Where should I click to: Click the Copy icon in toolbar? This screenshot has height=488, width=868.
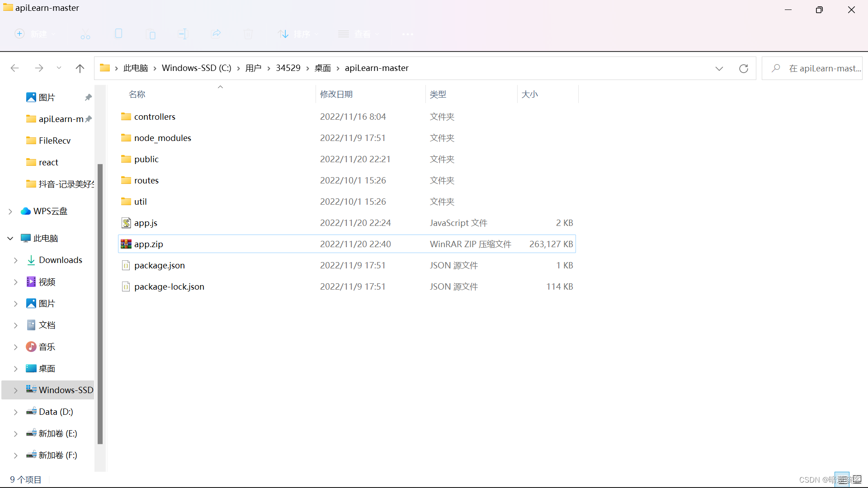(118, 34)
